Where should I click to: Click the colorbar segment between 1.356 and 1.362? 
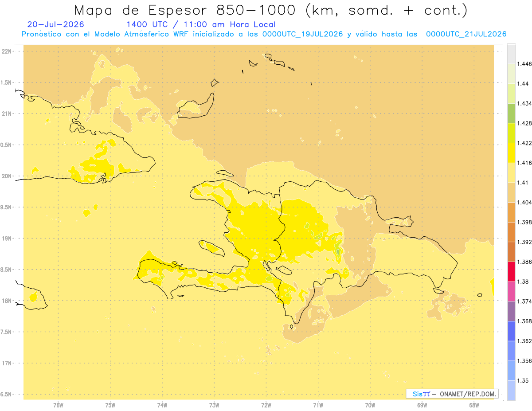511,351
